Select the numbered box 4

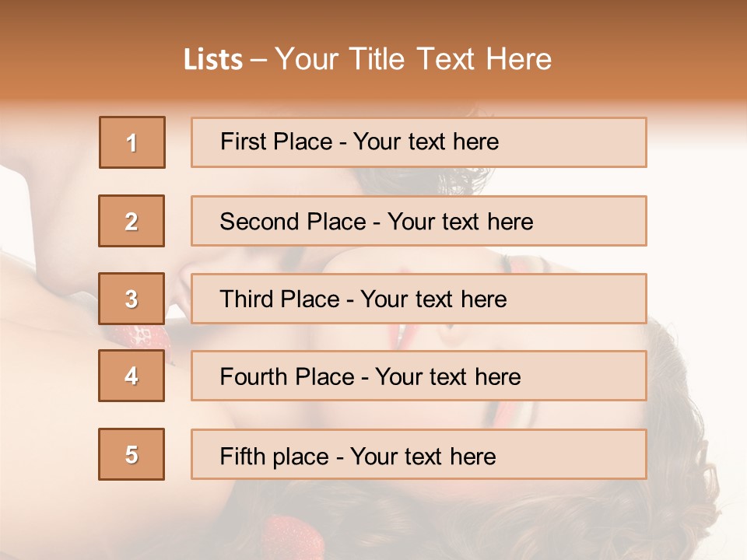(132, 376)
